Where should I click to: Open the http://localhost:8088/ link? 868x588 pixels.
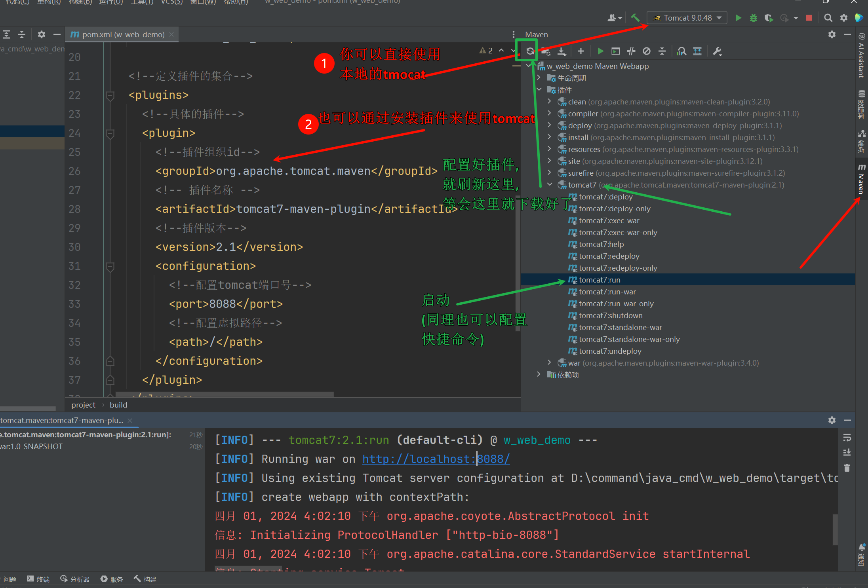coord(436,459)
